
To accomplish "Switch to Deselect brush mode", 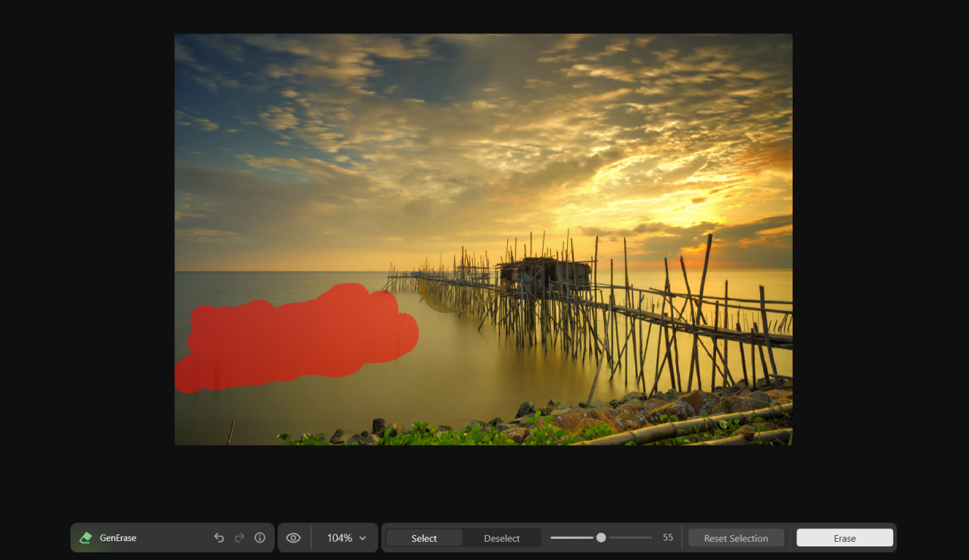I will [x=502, y=538].
